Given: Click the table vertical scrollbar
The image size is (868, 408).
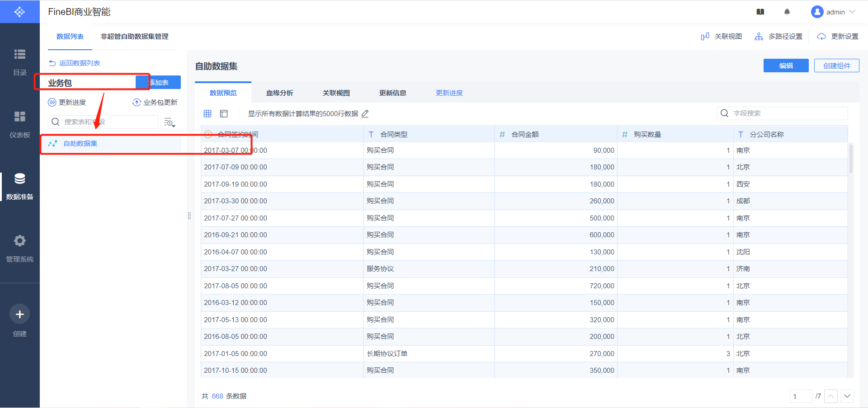Looking at the screenshot, I should [x=851, y=158].
